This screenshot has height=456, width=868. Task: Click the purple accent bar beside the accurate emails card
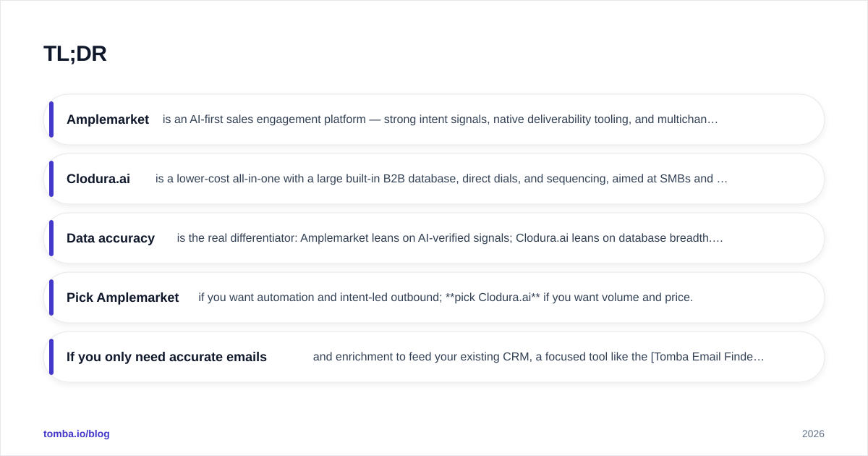pos(51,357)
